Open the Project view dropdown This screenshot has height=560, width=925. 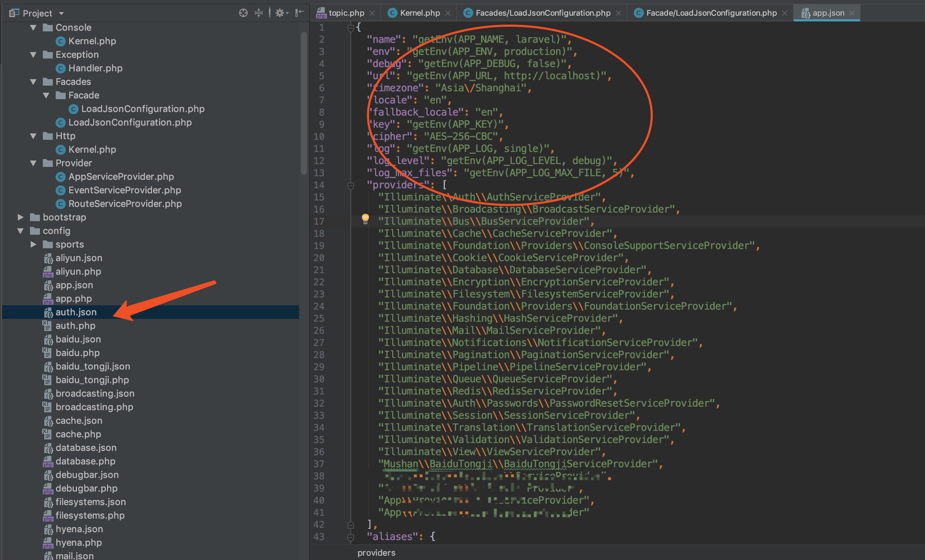(61, 14)
